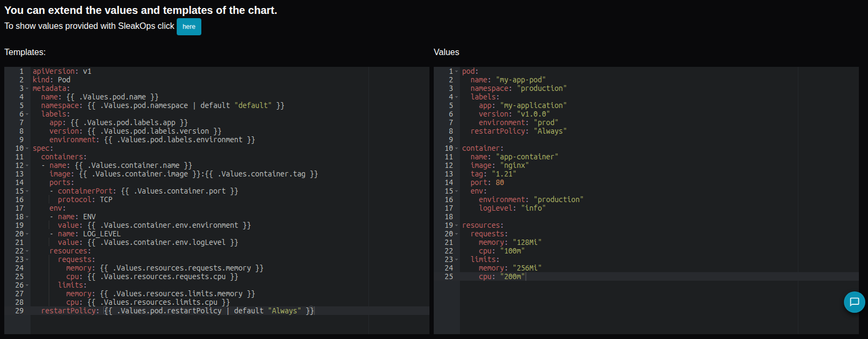868x339 pixels.
Task: Collapse the resources fold on Values line 19
Action: [x=457, y=225]
